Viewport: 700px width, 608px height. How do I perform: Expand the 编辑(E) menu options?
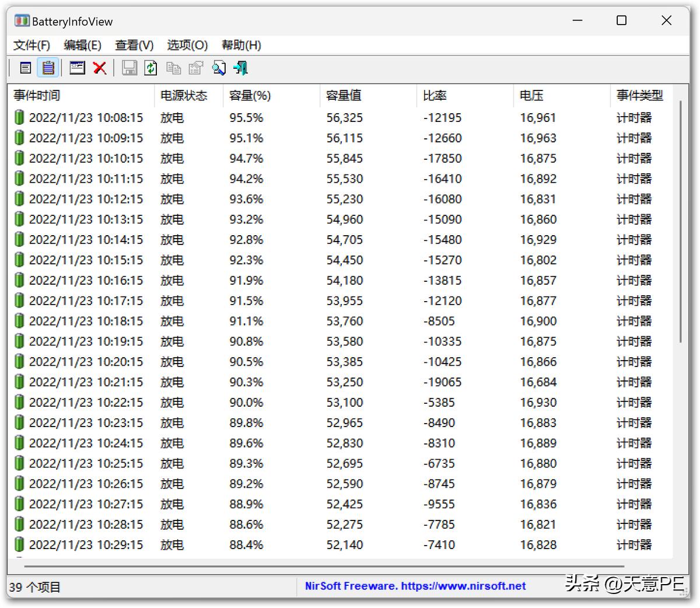[x=82, y=45]
